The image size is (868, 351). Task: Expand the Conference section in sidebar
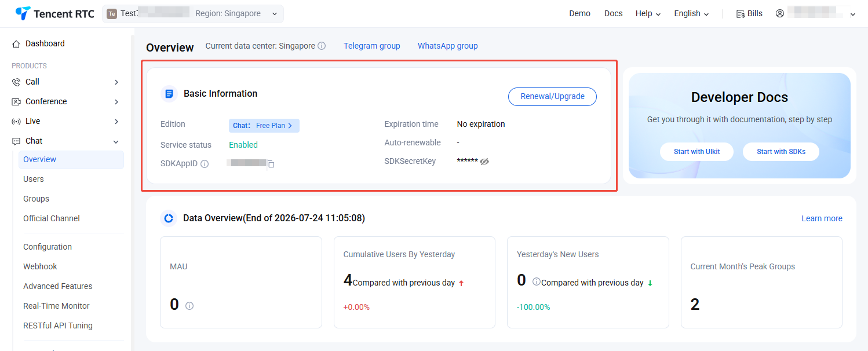point(116,102)
